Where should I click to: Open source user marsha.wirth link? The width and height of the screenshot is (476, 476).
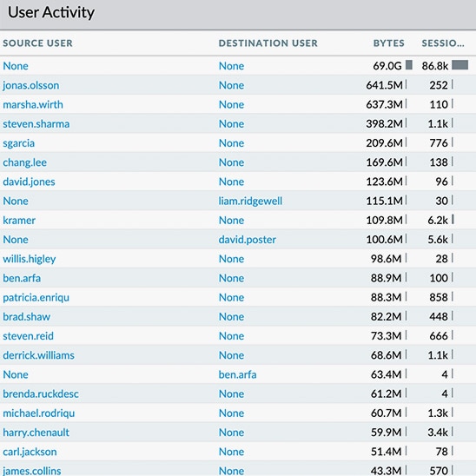[x=33, y=104]
